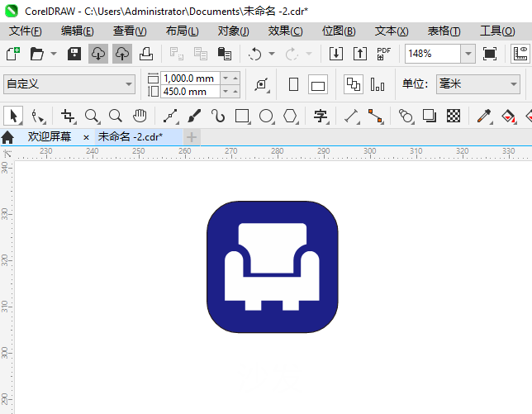Screen dimensions: 532x414
Task: Open the 对象(J) menu
Action: 234,31
